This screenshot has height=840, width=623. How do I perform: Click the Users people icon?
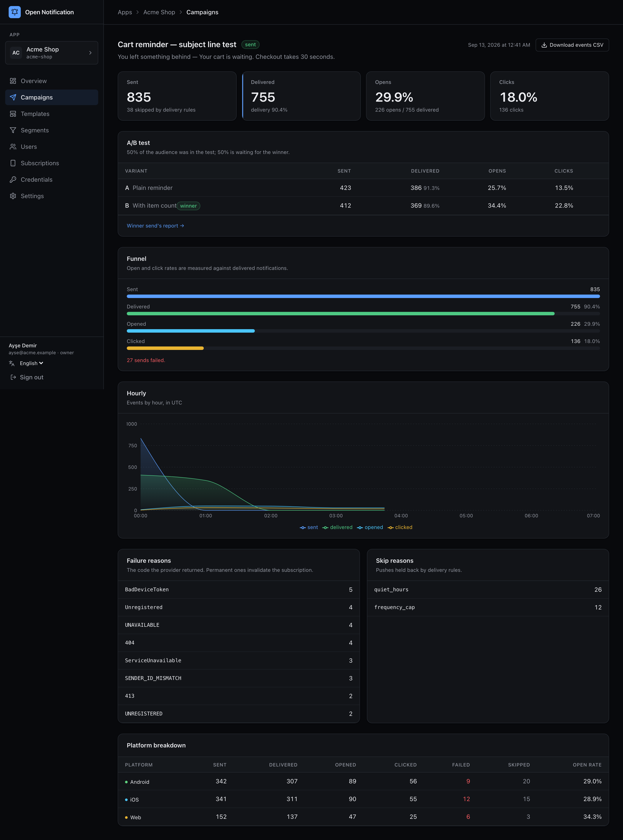point(13,147)
